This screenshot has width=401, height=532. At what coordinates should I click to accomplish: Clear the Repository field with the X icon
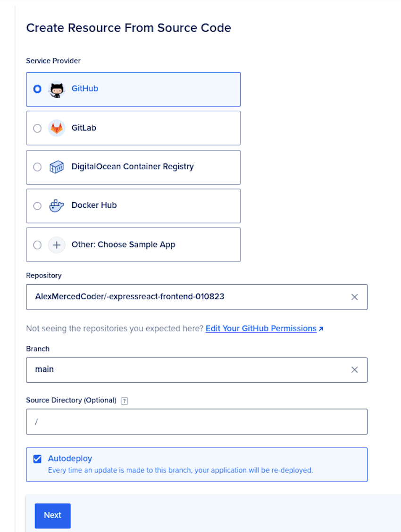(x=354, y=297)
